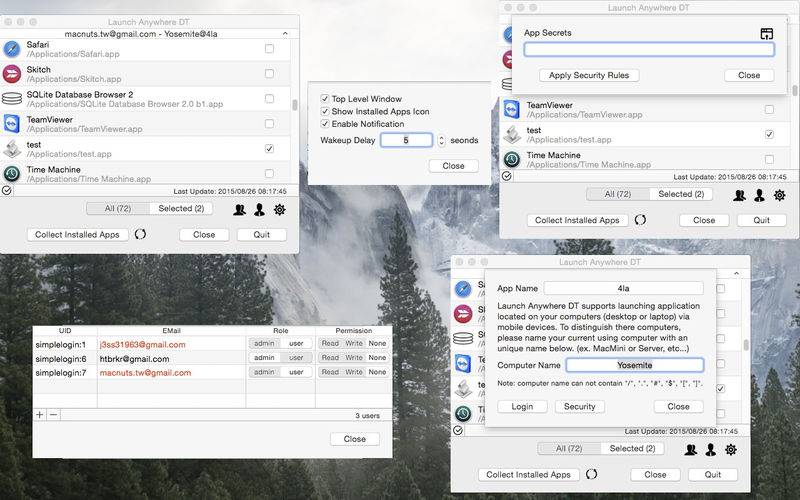
Task: Open single-user icon in bottom-right window
Action: [710, 449]
